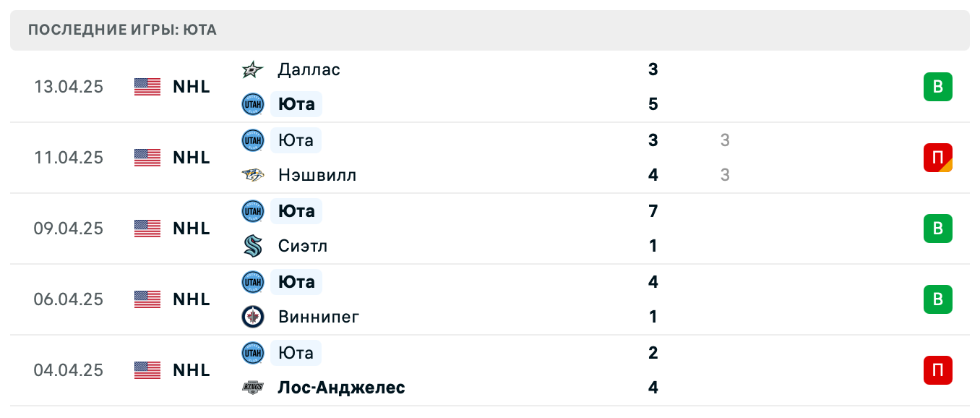Click US flag icon for 11.04.25 game

tap(147, 158)
